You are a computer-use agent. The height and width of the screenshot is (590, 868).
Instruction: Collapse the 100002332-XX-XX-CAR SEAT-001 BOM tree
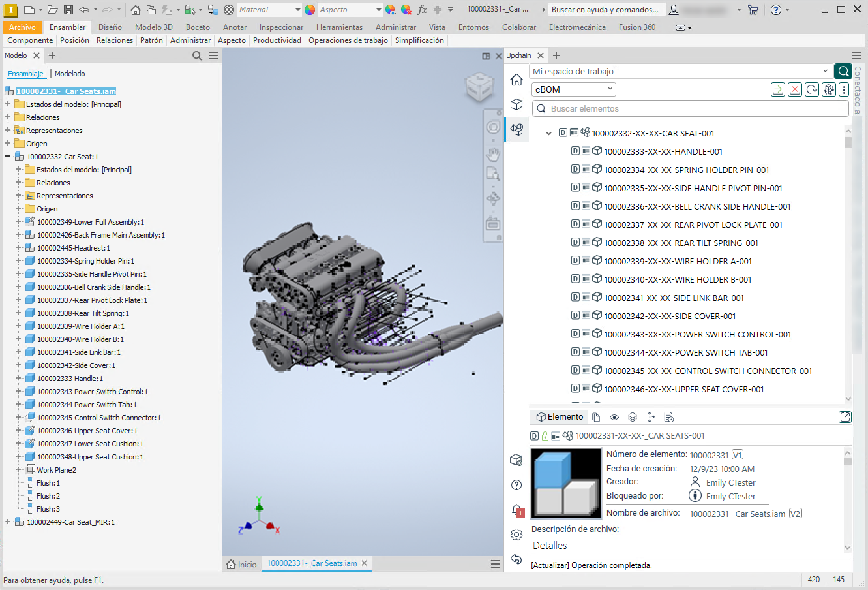click(x=548, y=133)
